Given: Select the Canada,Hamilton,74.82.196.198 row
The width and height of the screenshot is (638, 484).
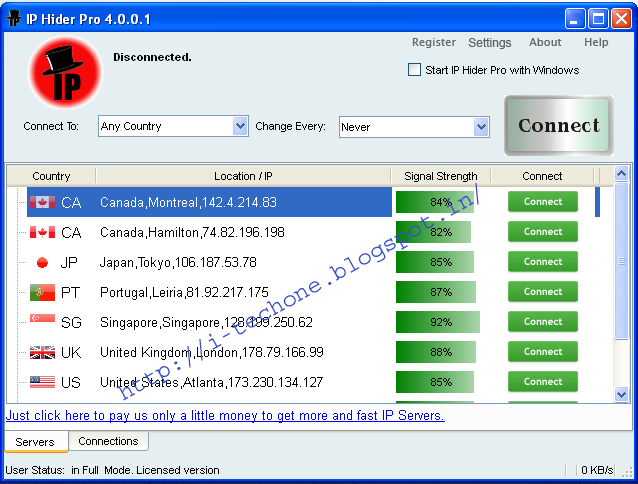Looking at the screenshot, I should pyautogui.click(x=210, y=232).
